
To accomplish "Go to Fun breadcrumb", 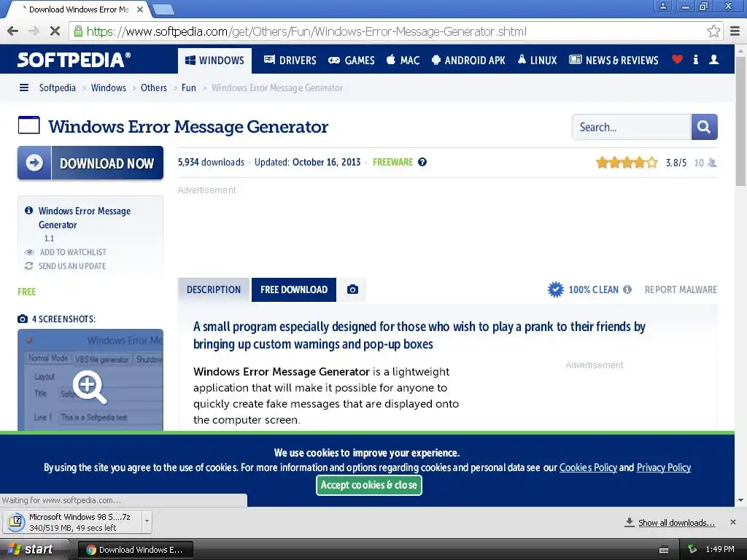I will (x=189, y=87).
